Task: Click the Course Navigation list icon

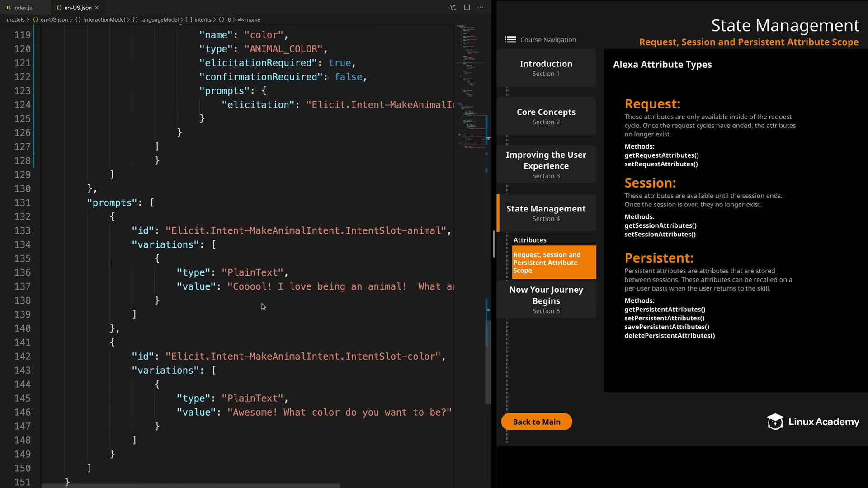Action: click(x=510, y=40)
